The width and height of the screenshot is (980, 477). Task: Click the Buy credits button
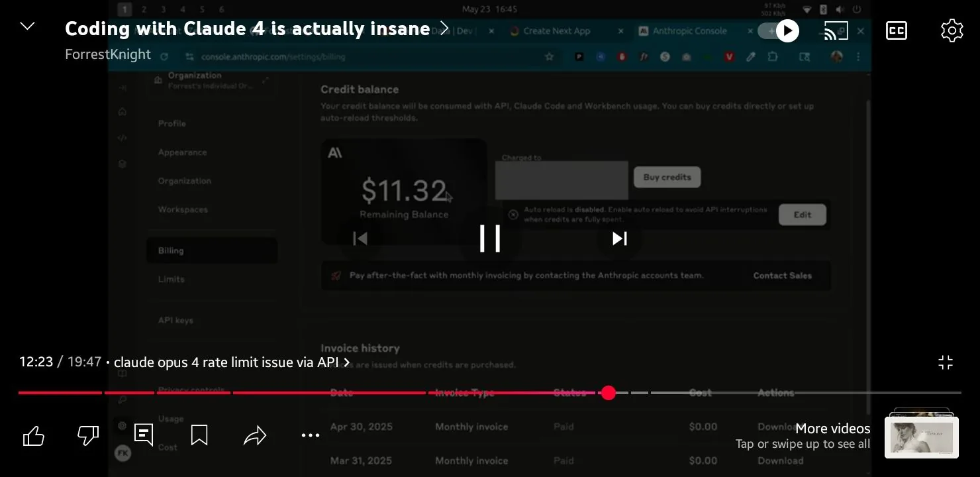click(x=667, y=177)
